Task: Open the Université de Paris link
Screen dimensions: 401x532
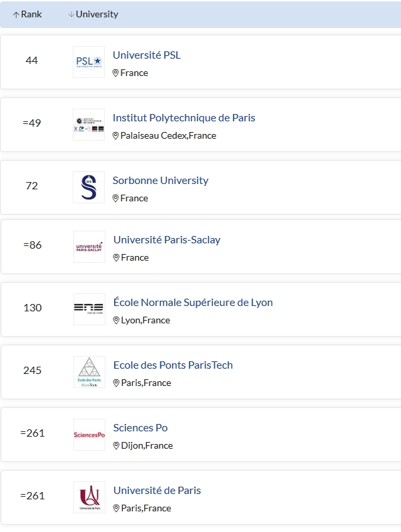Action: pyautogui.click(x=157, y=490)
